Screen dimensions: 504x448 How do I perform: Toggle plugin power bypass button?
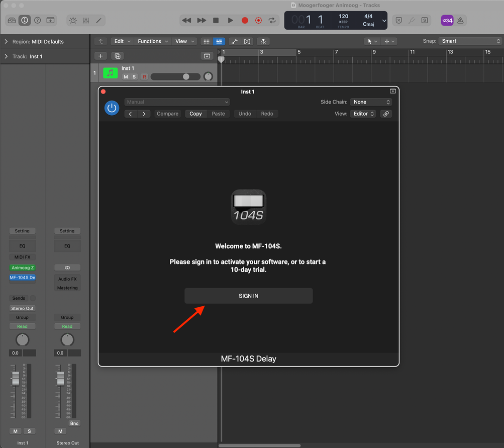click(112, 108)
